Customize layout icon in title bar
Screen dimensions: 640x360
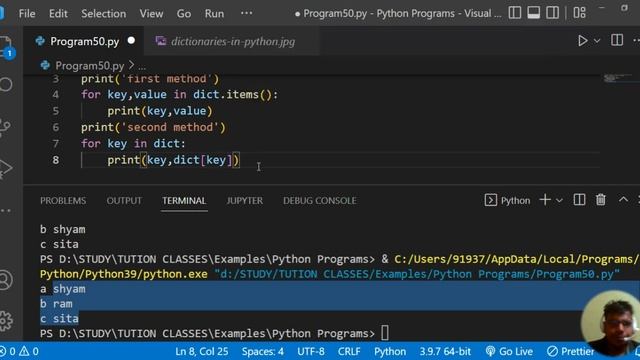tap(579, 13)
